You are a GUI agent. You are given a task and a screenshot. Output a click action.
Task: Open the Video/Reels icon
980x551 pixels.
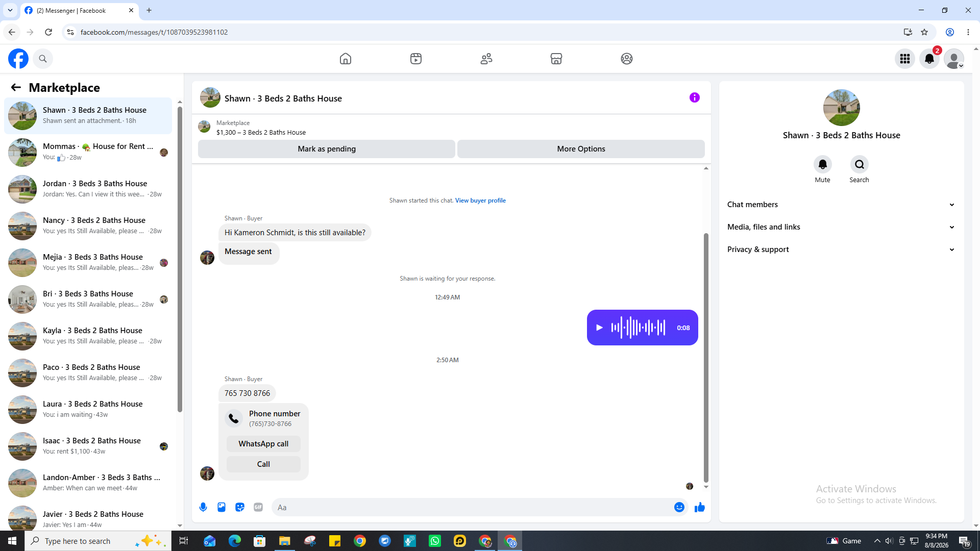coord(416,59)
